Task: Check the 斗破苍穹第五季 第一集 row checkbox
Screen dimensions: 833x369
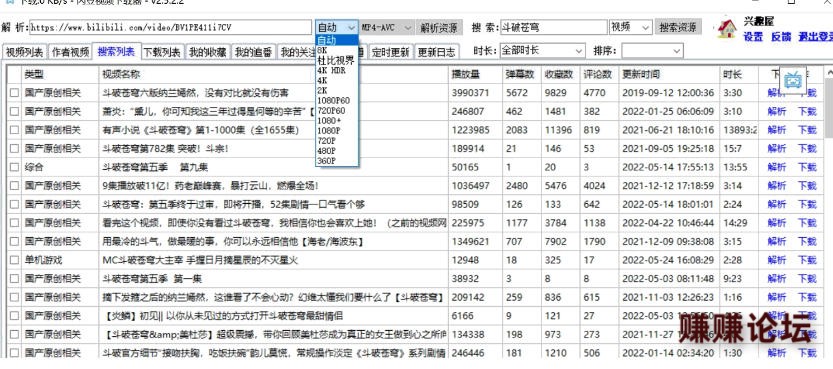Action: click(14, 279)
